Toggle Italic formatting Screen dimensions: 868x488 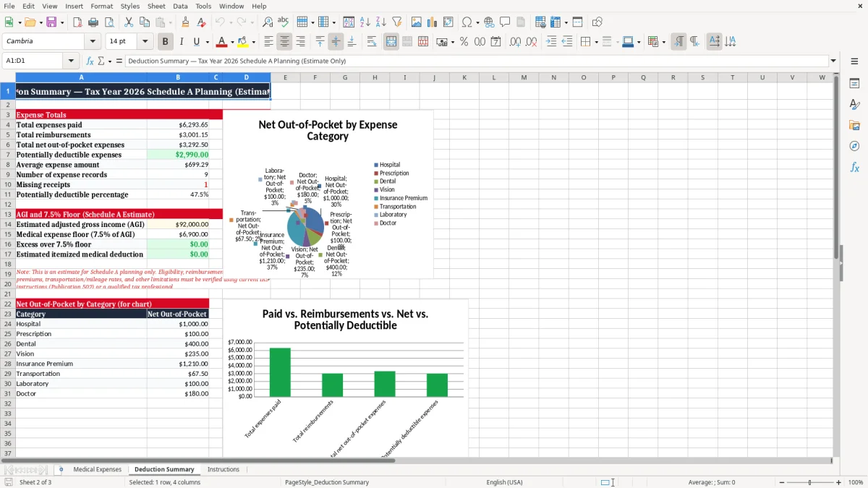(x=181, y=42)
